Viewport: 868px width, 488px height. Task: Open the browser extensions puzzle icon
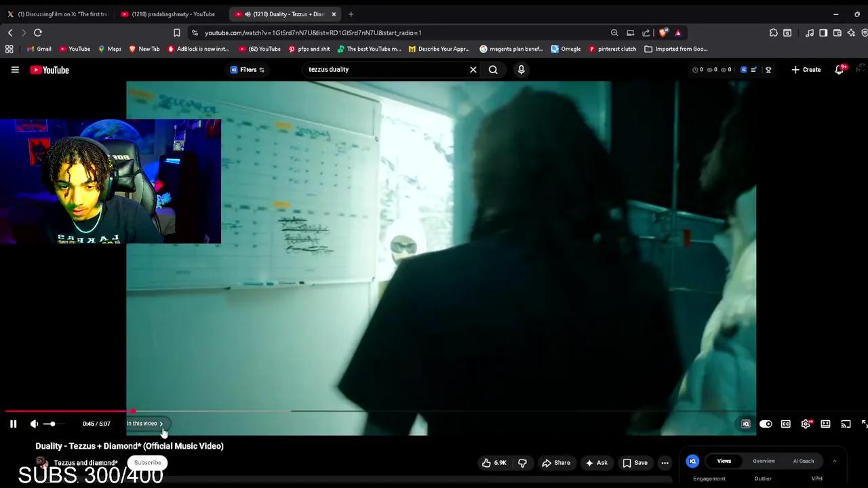pyautogui.click(x=773, y=33)
